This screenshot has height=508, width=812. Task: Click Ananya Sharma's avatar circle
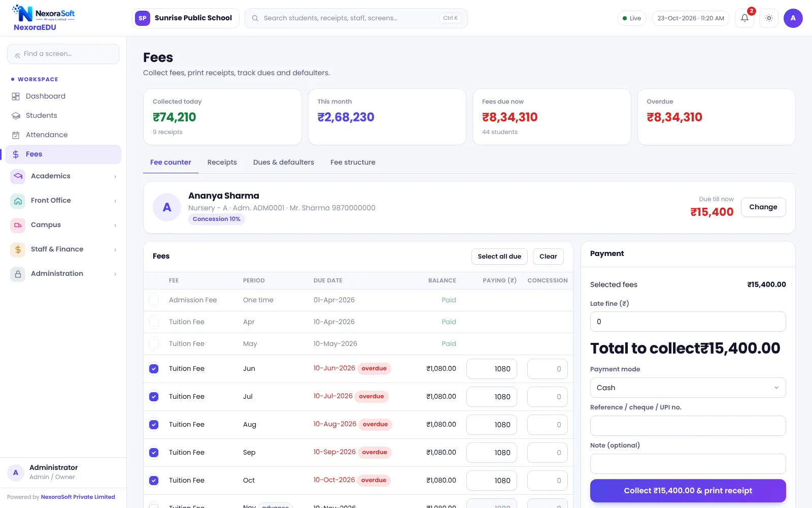tap(167, 207)
